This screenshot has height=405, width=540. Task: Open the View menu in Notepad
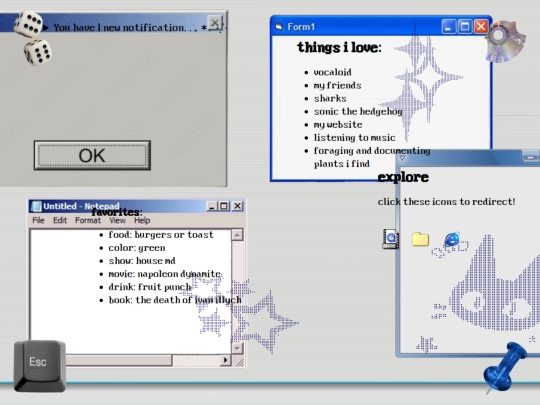pos(117,220)
